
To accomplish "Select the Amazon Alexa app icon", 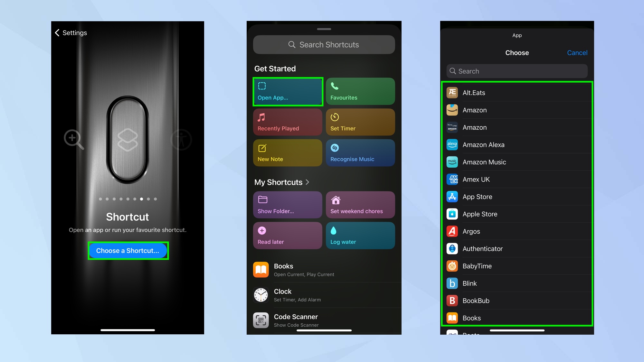I will point(453,144).
